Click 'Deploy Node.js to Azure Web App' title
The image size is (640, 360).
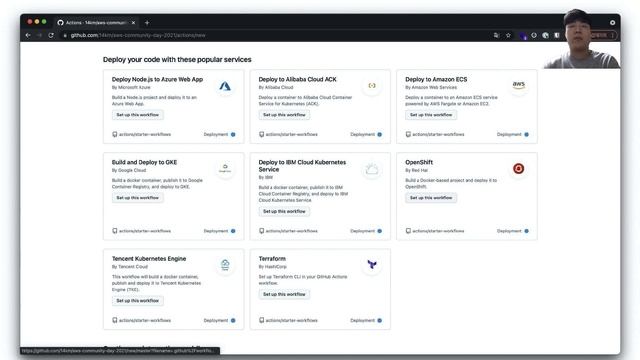pos(157,79)
